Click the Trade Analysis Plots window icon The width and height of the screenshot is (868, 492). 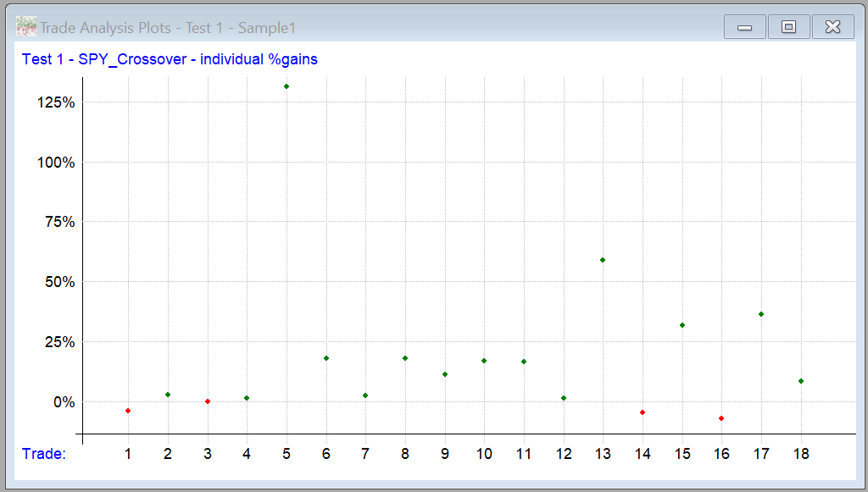pos(26,27)
